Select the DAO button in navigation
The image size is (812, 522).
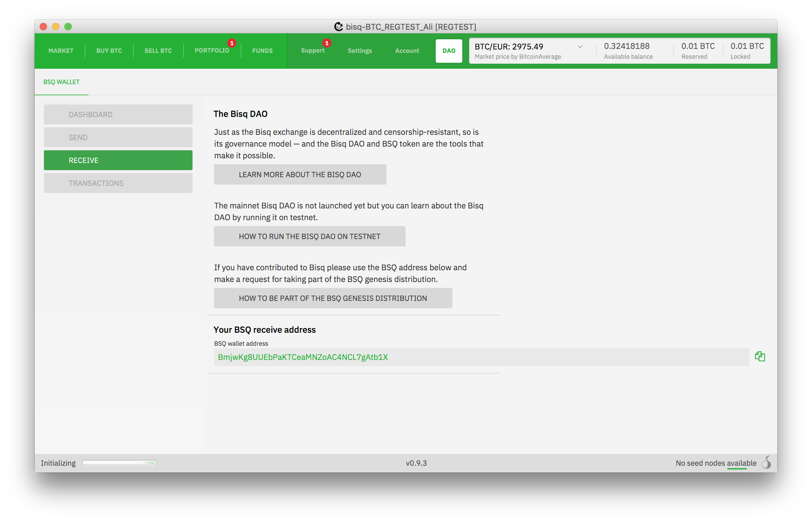[x=448, y=50]
